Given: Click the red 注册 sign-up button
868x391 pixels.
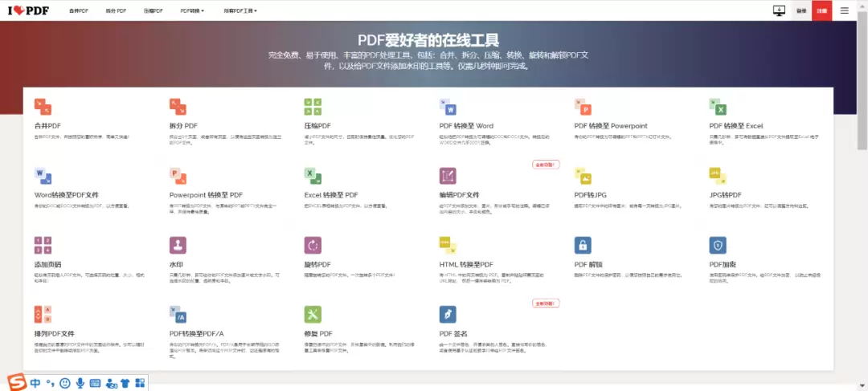Looking at the screenshot, I should click(822, 10).
